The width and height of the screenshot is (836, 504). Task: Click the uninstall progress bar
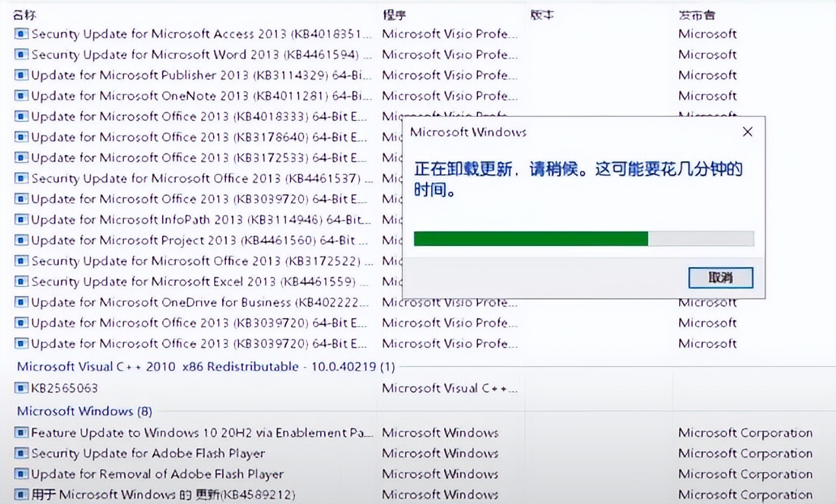tap(583, 239)
